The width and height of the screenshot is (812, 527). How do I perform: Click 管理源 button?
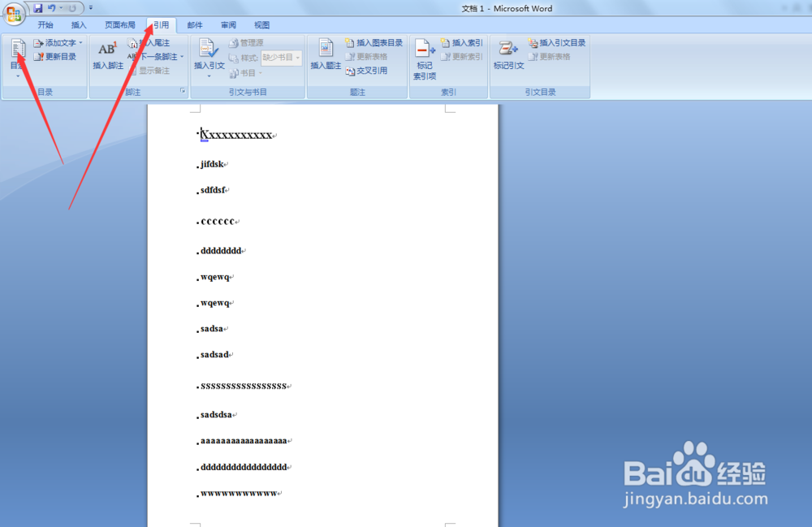pyautogui.click(x=247, y=43)
